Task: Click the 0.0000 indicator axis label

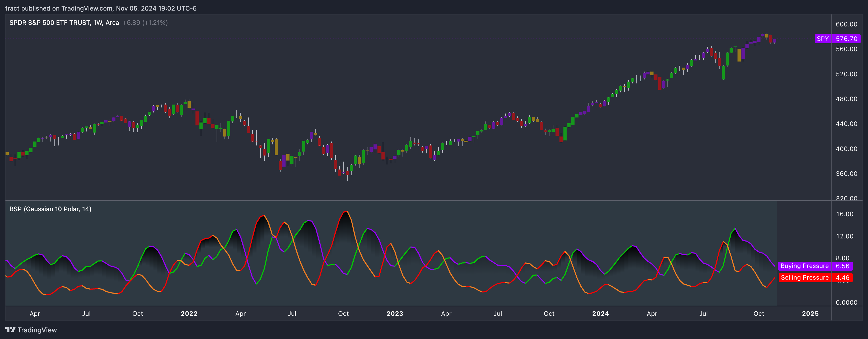Action: (x=846, y=303)
